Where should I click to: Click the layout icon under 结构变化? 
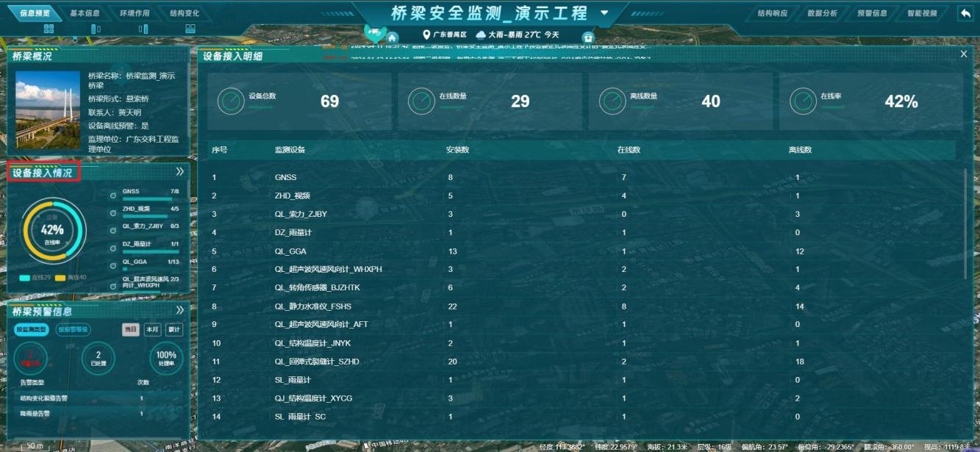click(x=190, y=29)
